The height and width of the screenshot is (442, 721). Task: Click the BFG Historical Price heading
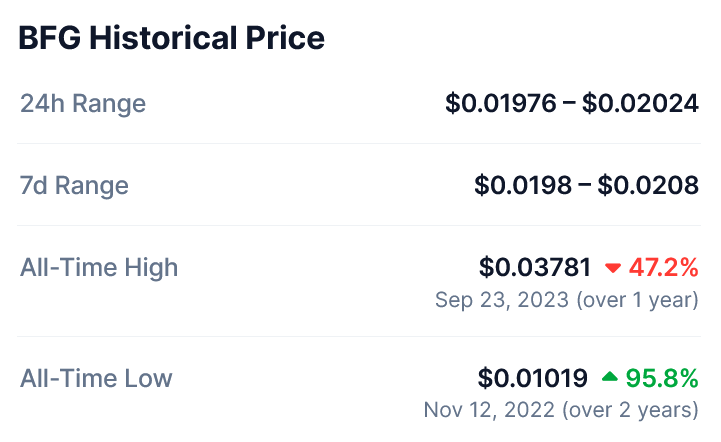[172, 38]
